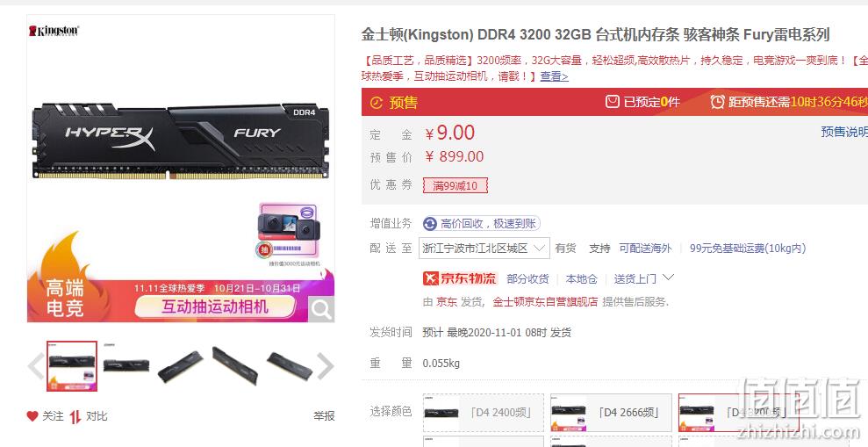Select the D4 2666频 option
This screenshot has width=868, height=447.
pos(611,412)
